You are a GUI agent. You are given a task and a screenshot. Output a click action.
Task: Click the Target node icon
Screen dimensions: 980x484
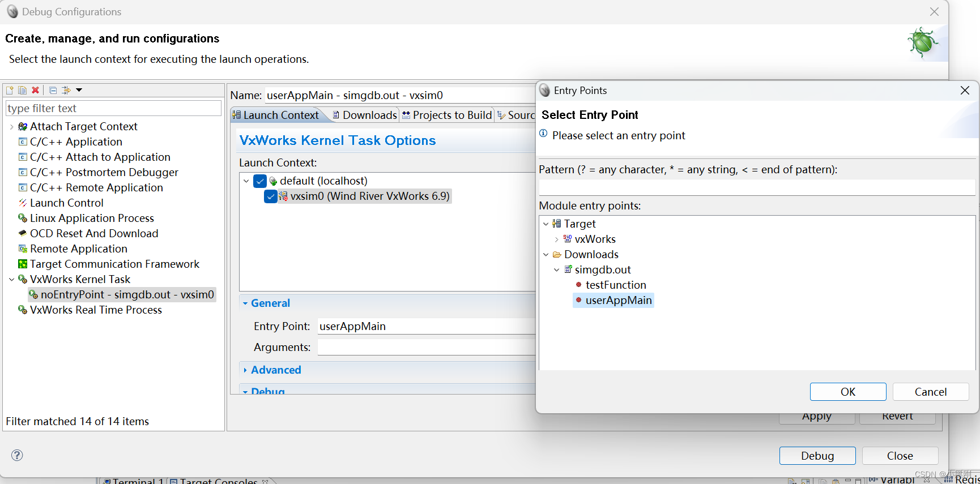pos(557,224)
